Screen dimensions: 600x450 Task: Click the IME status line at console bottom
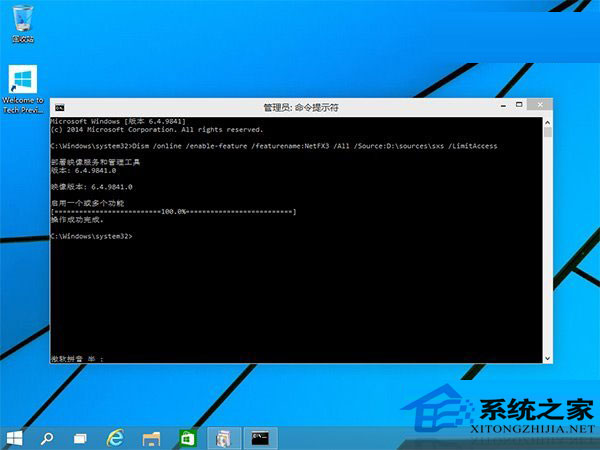tap(77, 359)
